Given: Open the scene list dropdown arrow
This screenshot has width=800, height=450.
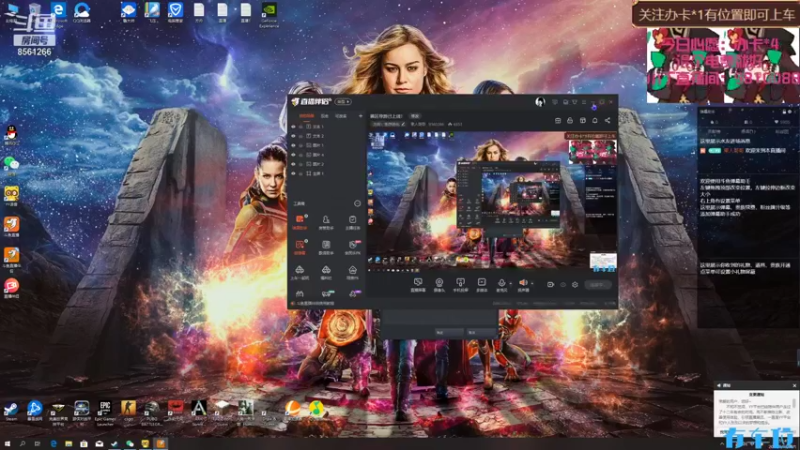Looking at the screenshot, I should [x=360, y=116].
